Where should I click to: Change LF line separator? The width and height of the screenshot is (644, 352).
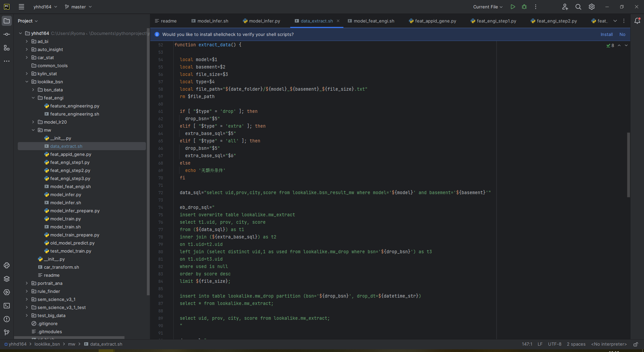[540, 344]
